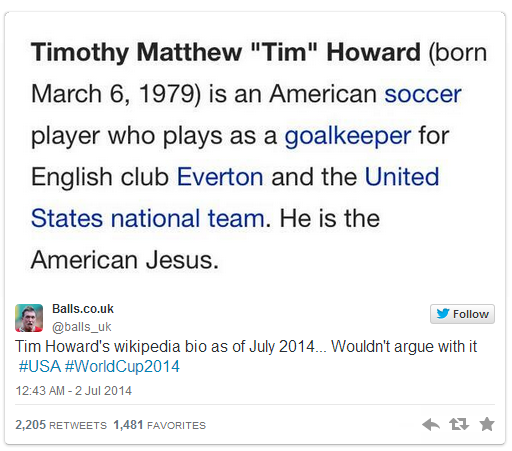Open the #WorldCup2014 hashtag
Screen dimensions: 512x451
point(122,366)
